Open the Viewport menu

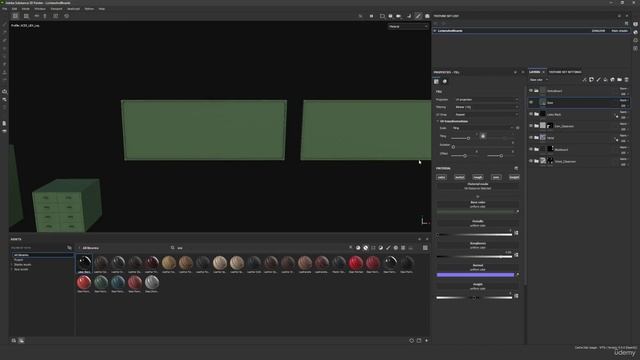[x=56, y=9]
